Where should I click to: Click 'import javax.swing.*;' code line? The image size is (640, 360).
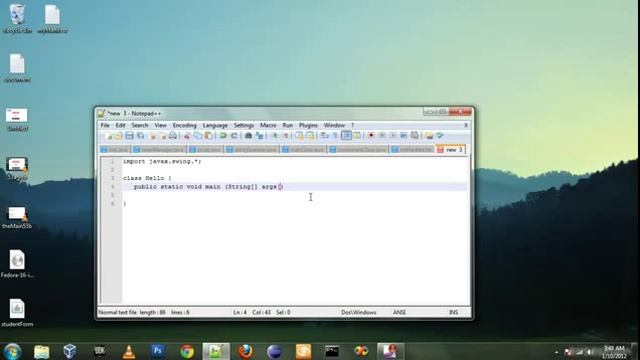coord(162,161)
